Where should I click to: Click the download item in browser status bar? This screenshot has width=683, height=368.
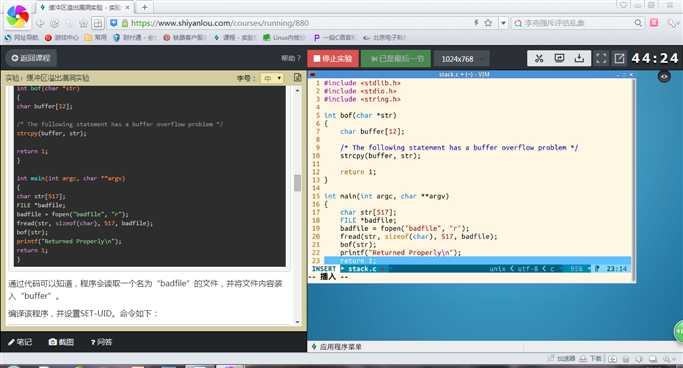(x=591, y=358)
